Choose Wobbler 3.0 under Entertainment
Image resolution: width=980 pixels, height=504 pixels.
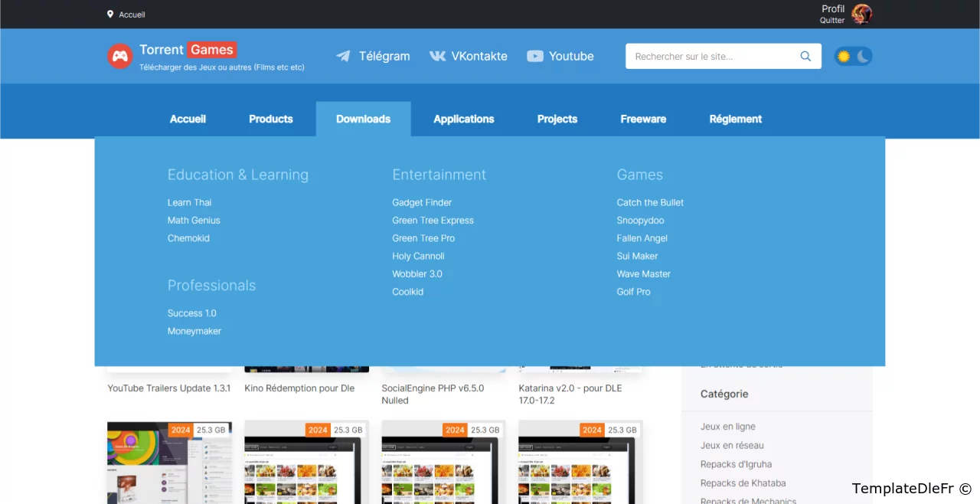point(416,273)
